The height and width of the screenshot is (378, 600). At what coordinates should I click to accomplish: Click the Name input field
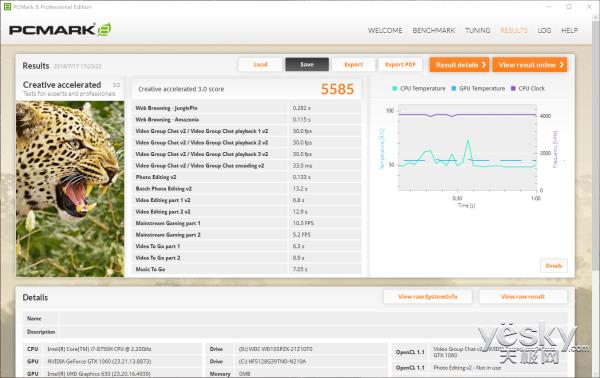click(313, 318)
